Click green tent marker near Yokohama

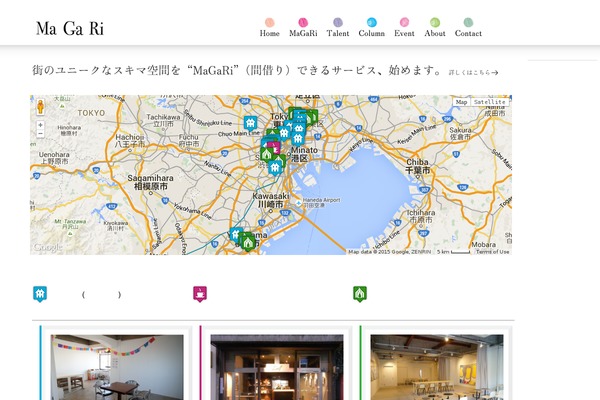click(x=248, y=243)
